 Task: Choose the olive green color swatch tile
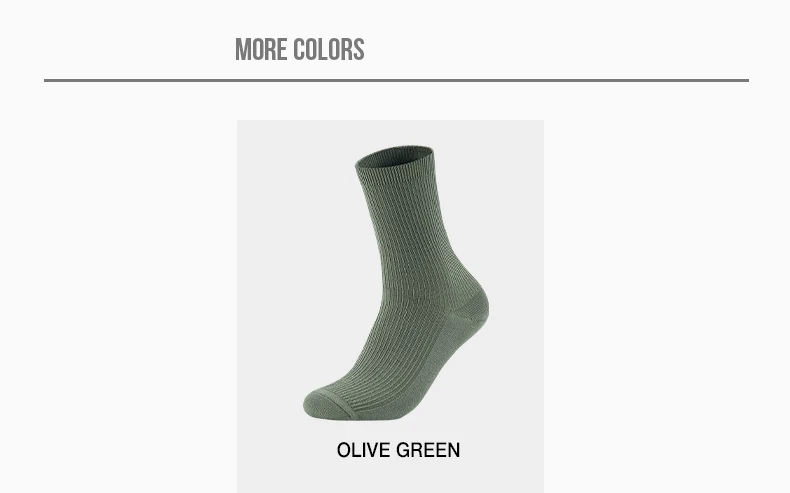(x=390, y=306)
